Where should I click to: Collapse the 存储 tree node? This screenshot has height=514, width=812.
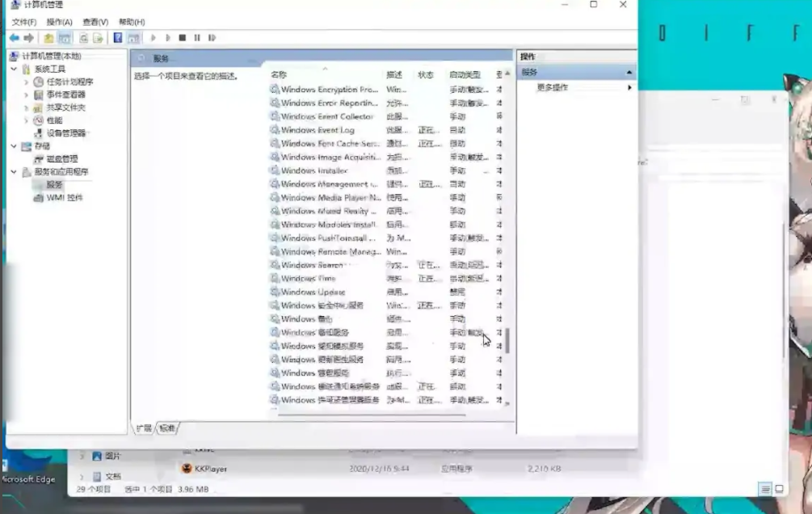[14, 146]
